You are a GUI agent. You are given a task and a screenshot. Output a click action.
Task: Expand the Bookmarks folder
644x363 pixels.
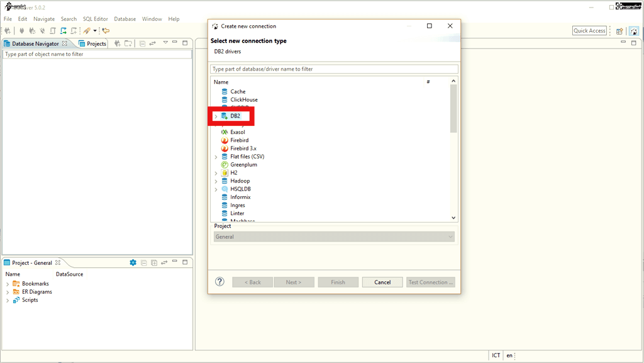pyautogui.click(x=8, y=284)
